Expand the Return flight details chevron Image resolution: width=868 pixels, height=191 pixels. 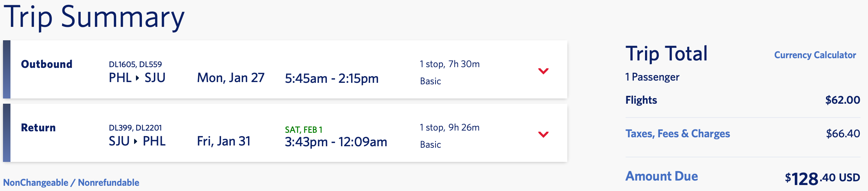[x=543, y=134]
